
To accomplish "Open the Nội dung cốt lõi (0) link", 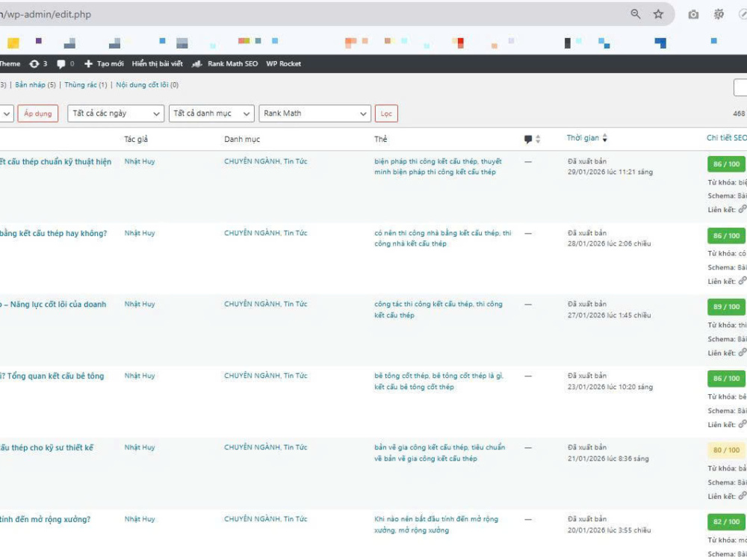I will tap(147, 85).
